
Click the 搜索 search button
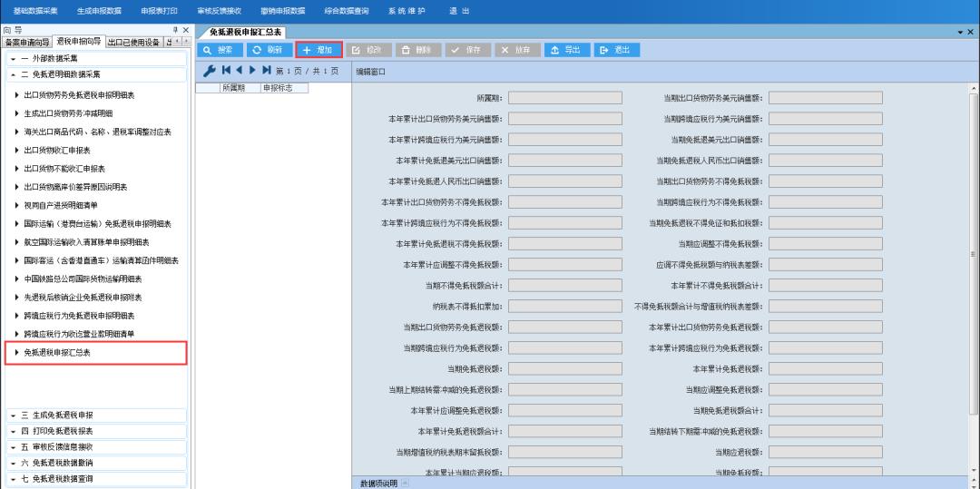point(219,50)
